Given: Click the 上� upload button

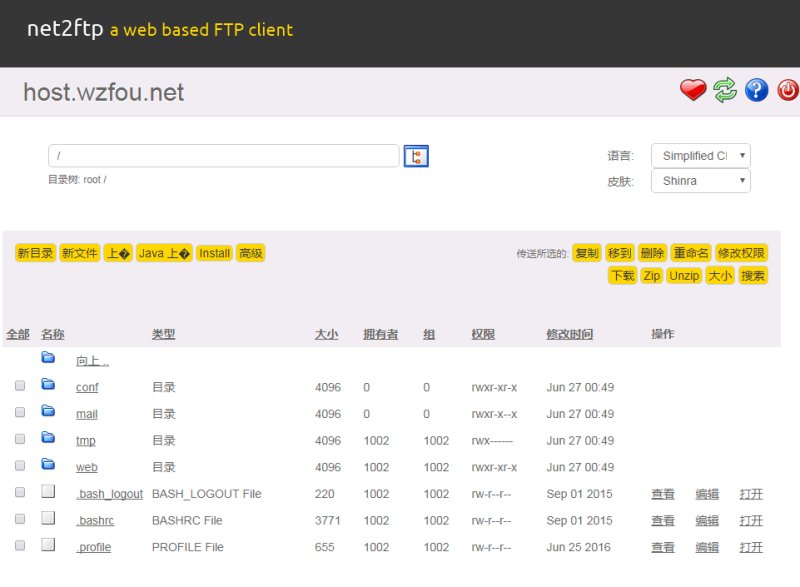Looking at the screenshot, I should click(x=118, y=253).
